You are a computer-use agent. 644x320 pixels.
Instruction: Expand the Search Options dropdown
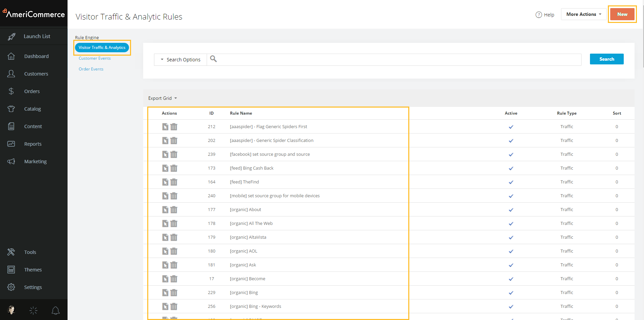click(x=180, y=60)
